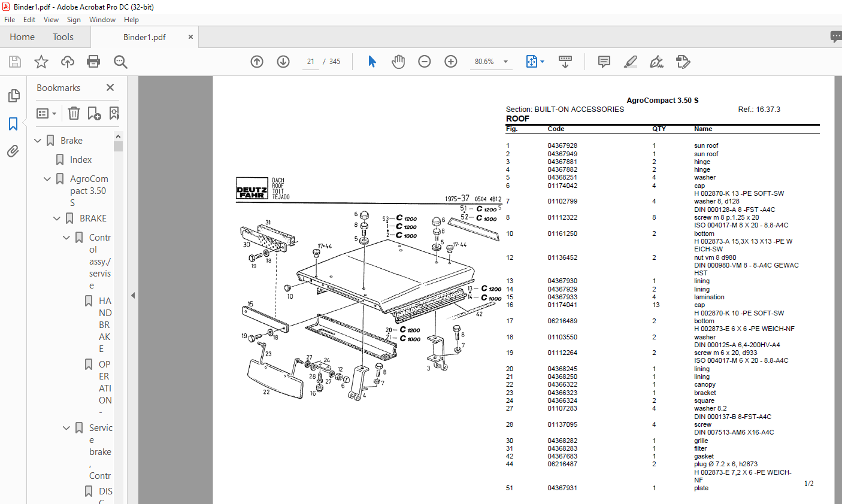Open the zoom level dropdown
This screenshot has height=504, width=842.
[505, 62]
